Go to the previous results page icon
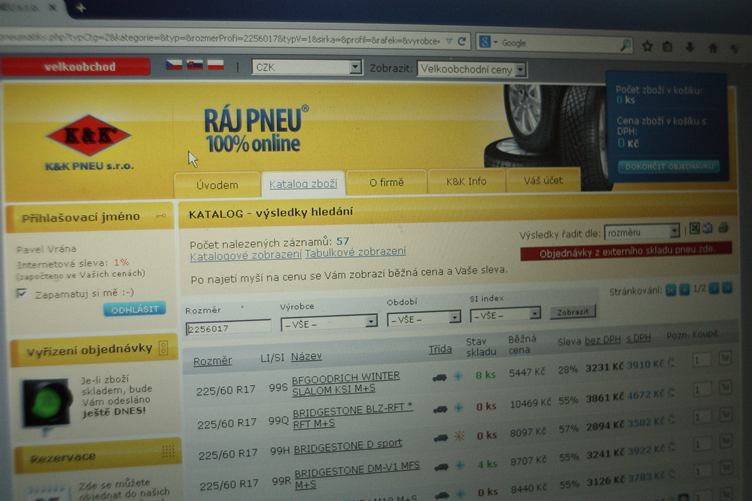This screenshot has width=752, height=501. 684,289
